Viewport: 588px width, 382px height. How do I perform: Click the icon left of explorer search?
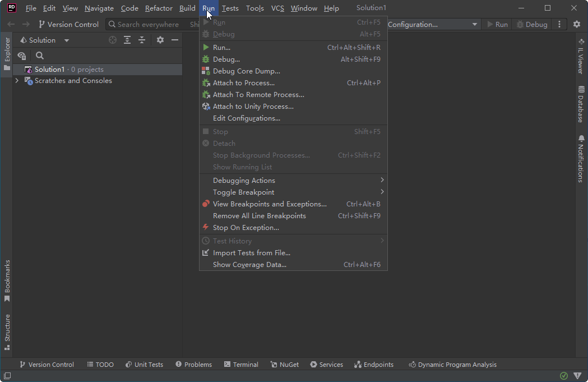point(22,56)
